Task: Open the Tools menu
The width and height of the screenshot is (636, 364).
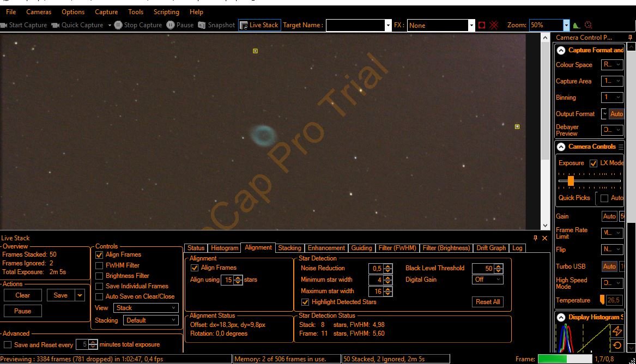Action: pyautogui.click(x=136, y=12)
